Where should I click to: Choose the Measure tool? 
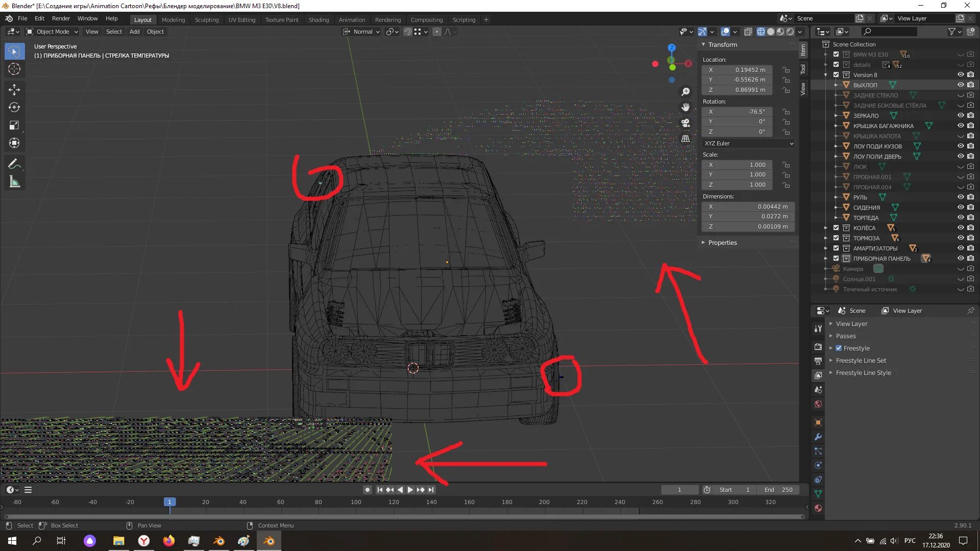point(14,182)
